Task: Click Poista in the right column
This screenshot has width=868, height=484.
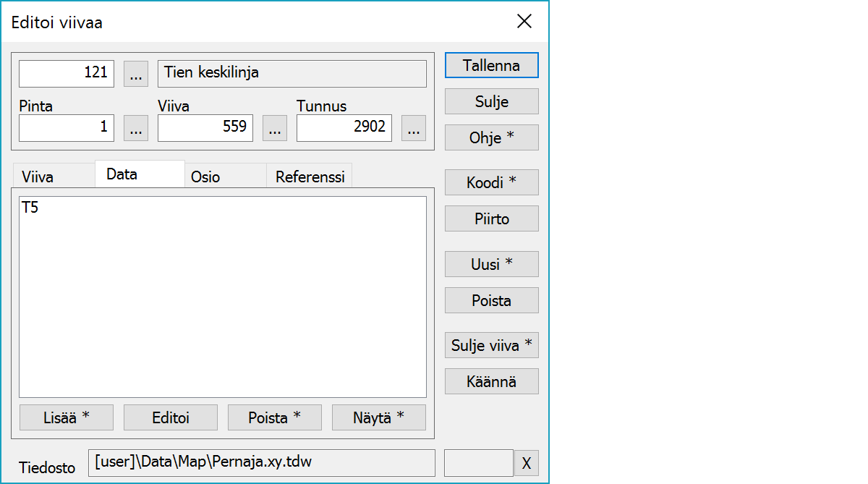Action: coord(491,300)
